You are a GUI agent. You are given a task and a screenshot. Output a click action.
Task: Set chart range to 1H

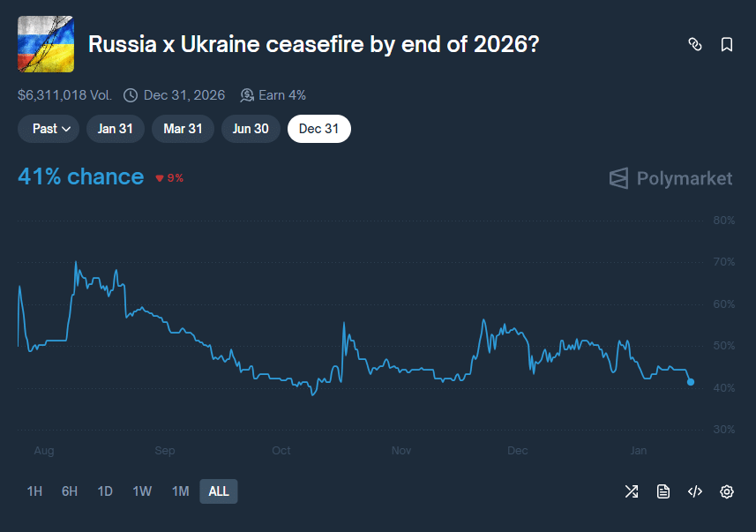coord(34,491)
